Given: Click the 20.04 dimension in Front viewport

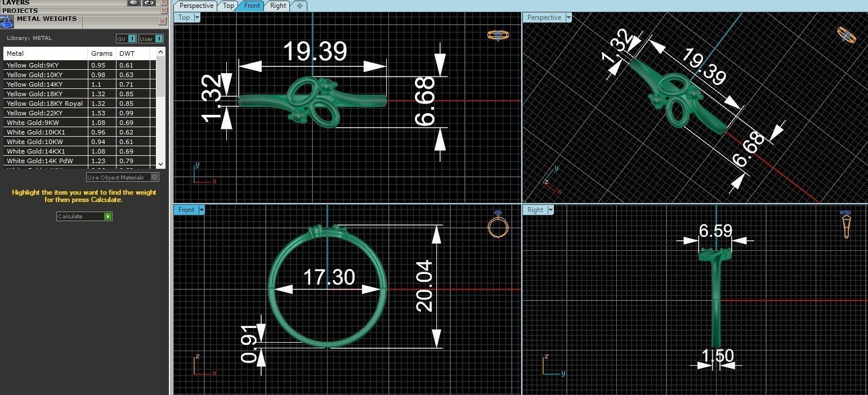Looking at the screenshot, I should click(x=424, y=286).
